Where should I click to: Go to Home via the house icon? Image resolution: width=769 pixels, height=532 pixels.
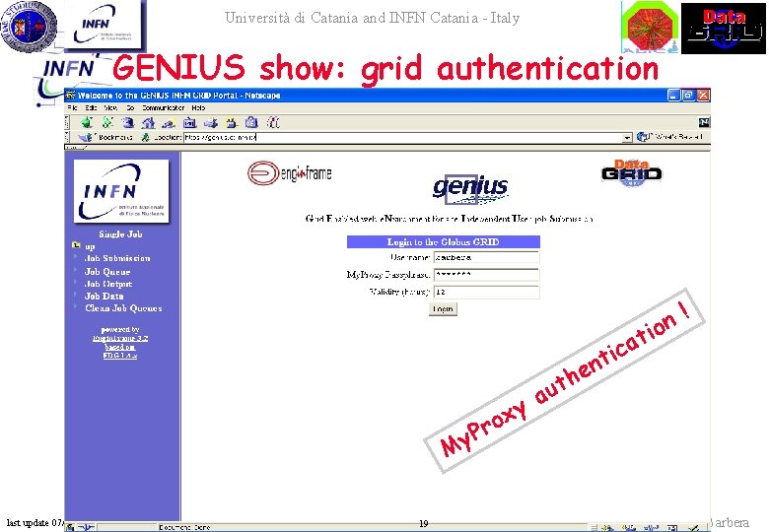point(148,122)
